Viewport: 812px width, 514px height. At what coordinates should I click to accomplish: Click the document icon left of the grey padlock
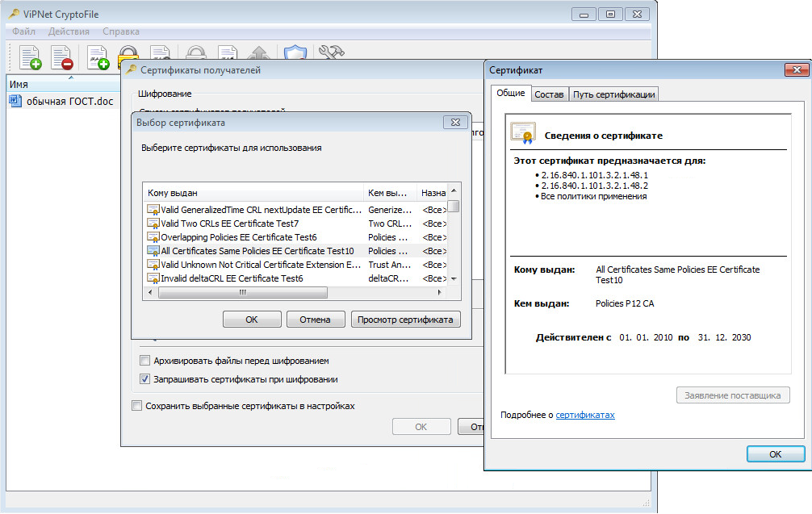160,52
